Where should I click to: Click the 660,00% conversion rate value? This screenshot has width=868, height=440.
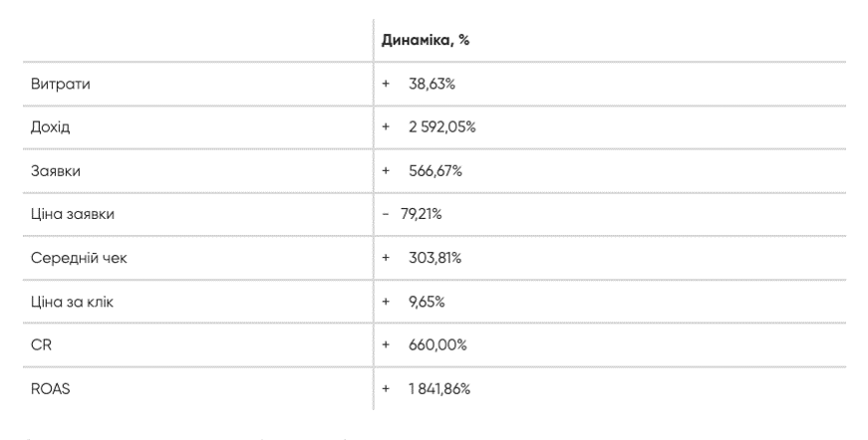tap(437, 344)
